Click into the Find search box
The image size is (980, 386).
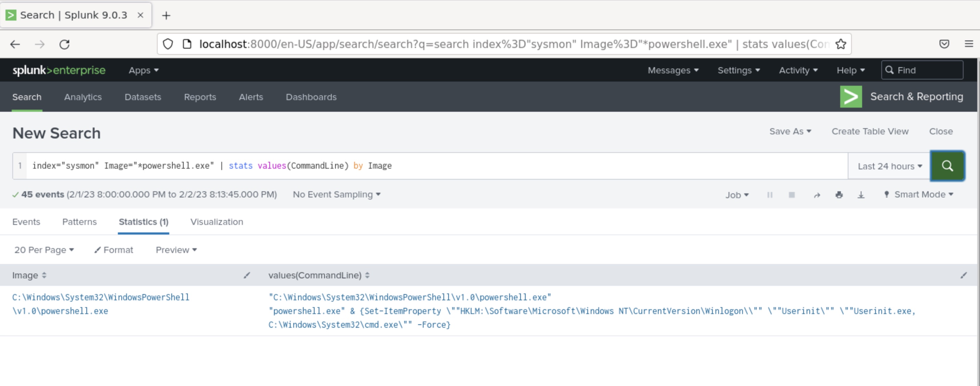[922, 70]
